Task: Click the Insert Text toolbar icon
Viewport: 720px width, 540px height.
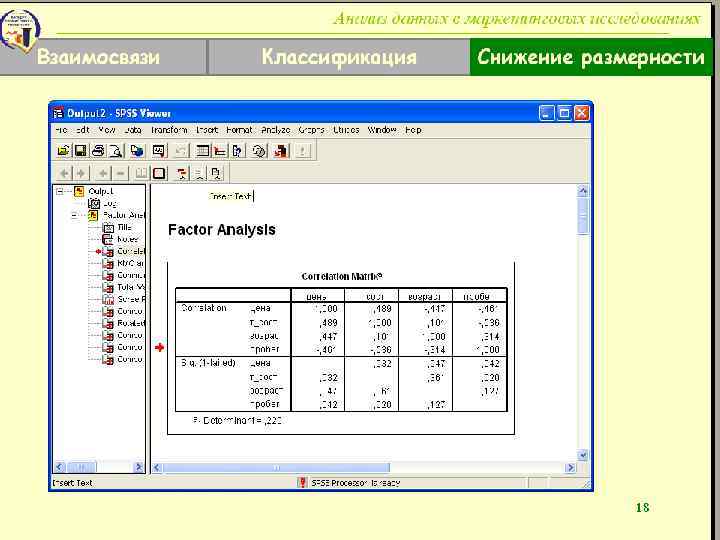Action: coord(216,174)
